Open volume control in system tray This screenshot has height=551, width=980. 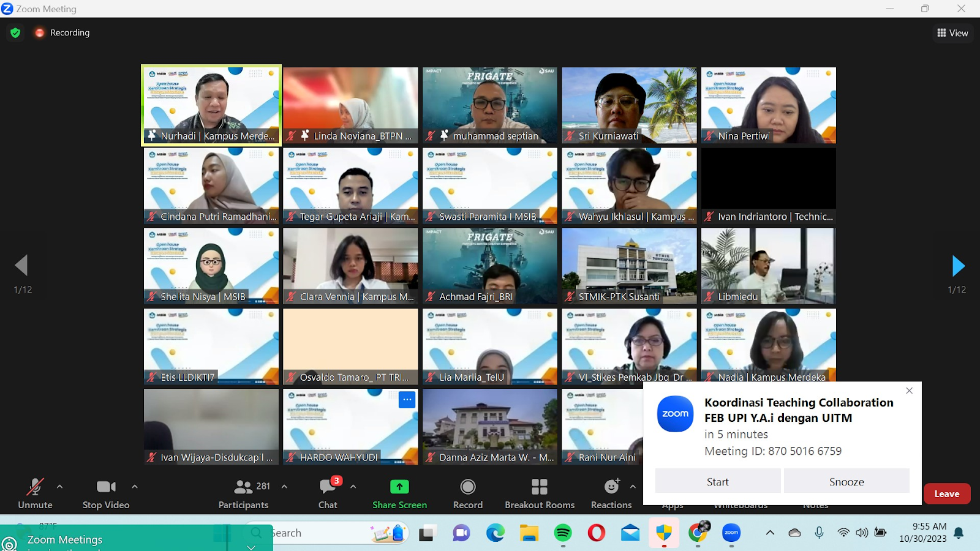862,533
